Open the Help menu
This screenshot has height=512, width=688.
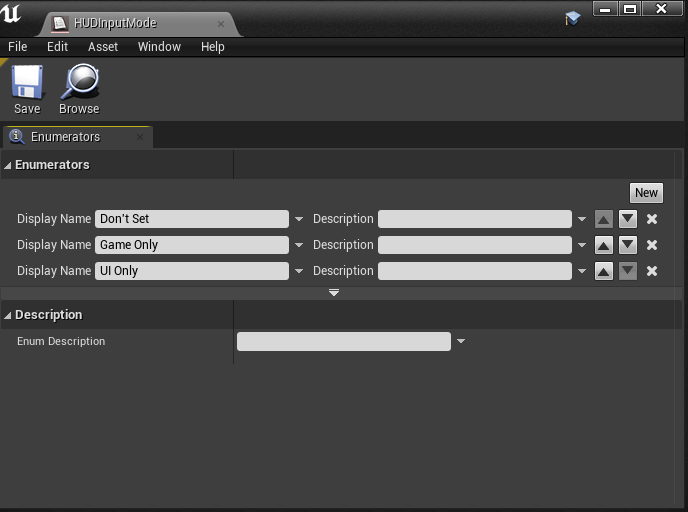click(x=213, y=47)
